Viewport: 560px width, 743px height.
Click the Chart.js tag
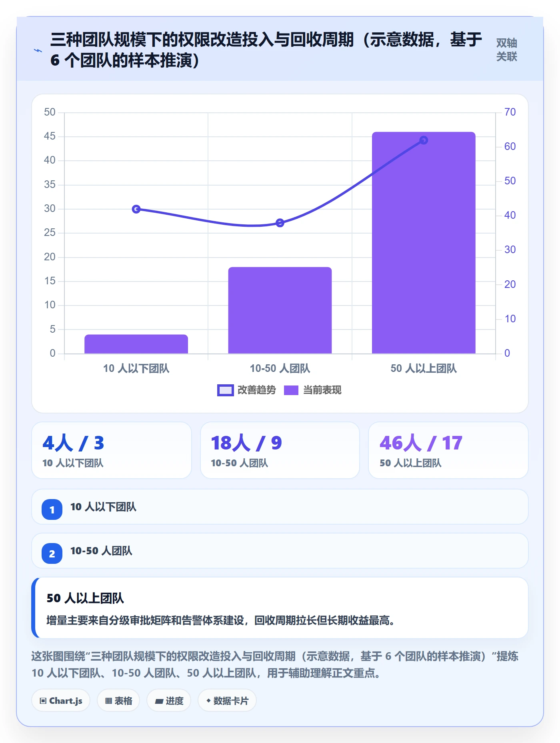coord(61,701)
